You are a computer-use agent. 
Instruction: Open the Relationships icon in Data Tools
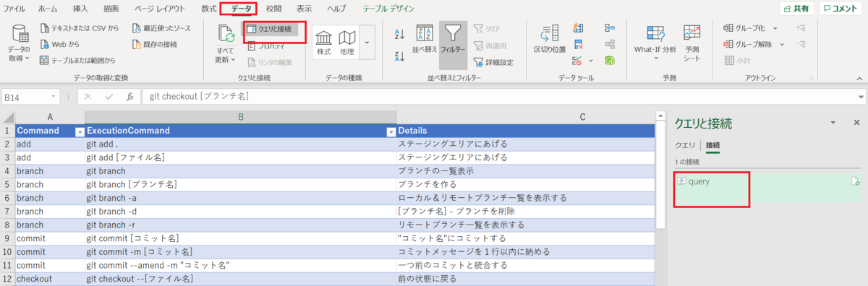tap(610, 45)
